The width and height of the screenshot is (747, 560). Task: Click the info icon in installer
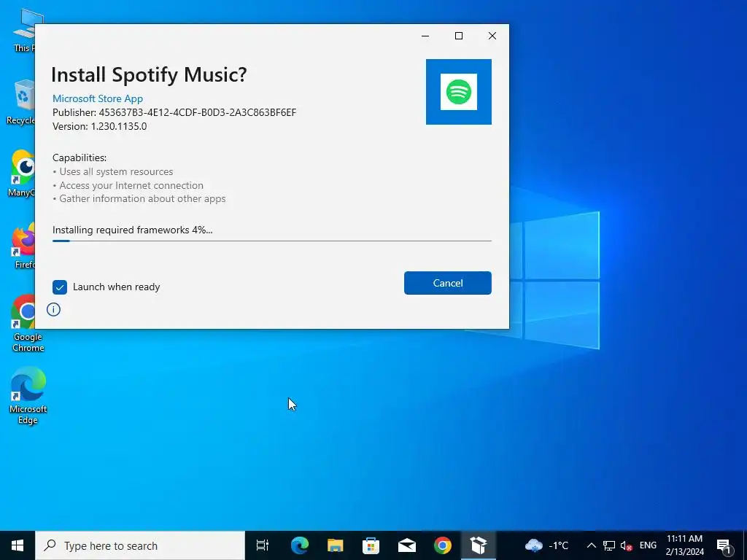(x=53, y=309)
